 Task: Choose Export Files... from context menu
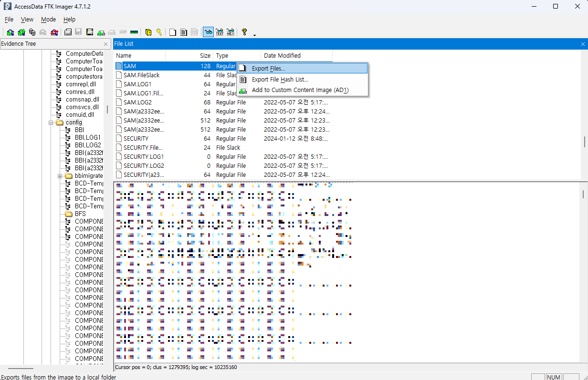click(x=303, y=69)
